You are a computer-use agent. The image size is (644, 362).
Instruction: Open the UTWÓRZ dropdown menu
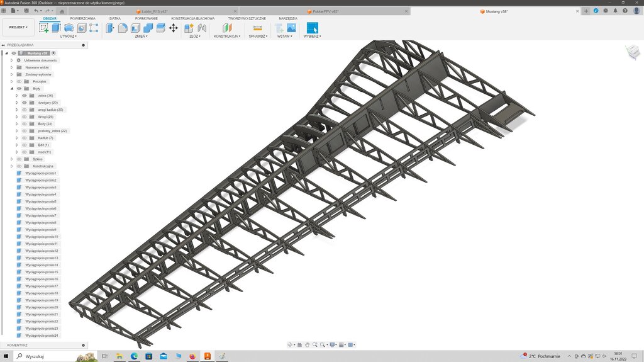pyautogui.click(x=68, y=37)
